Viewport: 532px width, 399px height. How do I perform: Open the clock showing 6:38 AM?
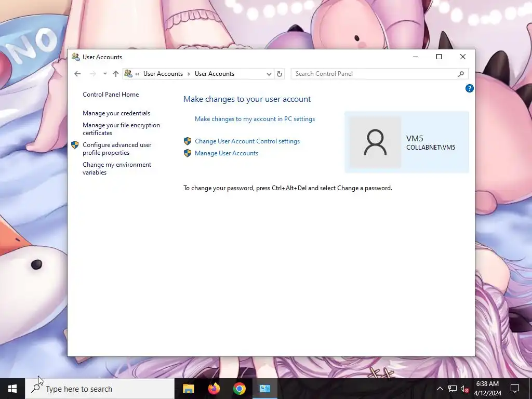[x=487, y=389]
